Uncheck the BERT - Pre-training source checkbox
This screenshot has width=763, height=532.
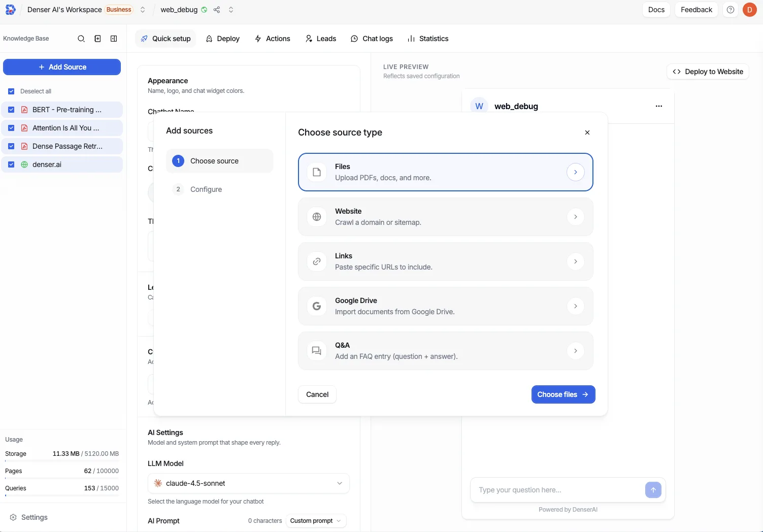coord(11,110)
